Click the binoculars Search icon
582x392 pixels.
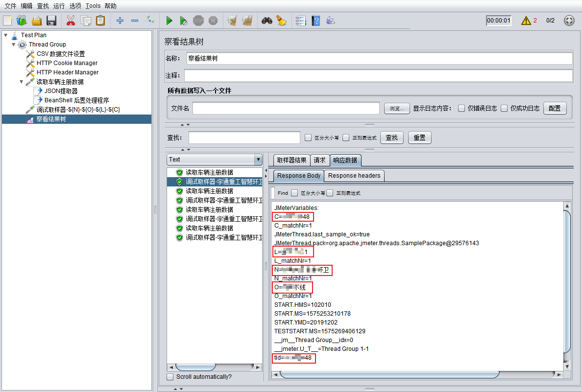(x=267, y=21)
